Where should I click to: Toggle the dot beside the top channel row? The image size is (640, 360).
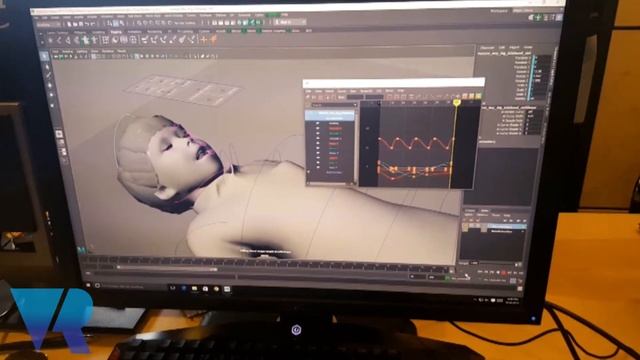pos(318,123)
